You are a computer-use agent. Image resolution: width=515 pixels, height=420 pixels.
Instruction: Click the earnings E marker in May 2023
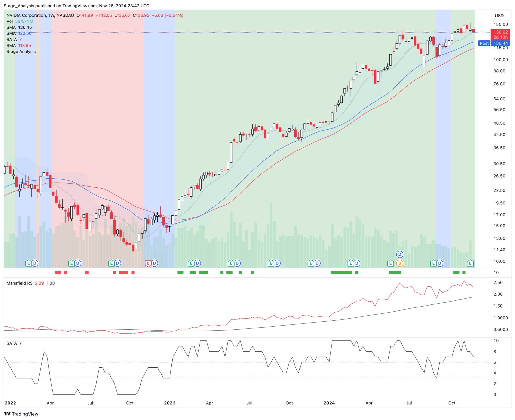click(231, 263)
